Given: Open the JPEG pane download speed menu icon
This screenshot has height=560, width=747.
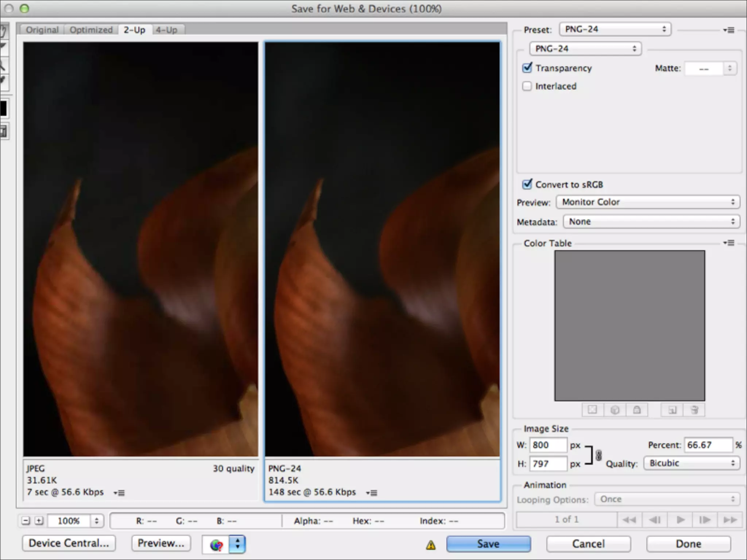Looking at the screenshot, I should 119,493.
